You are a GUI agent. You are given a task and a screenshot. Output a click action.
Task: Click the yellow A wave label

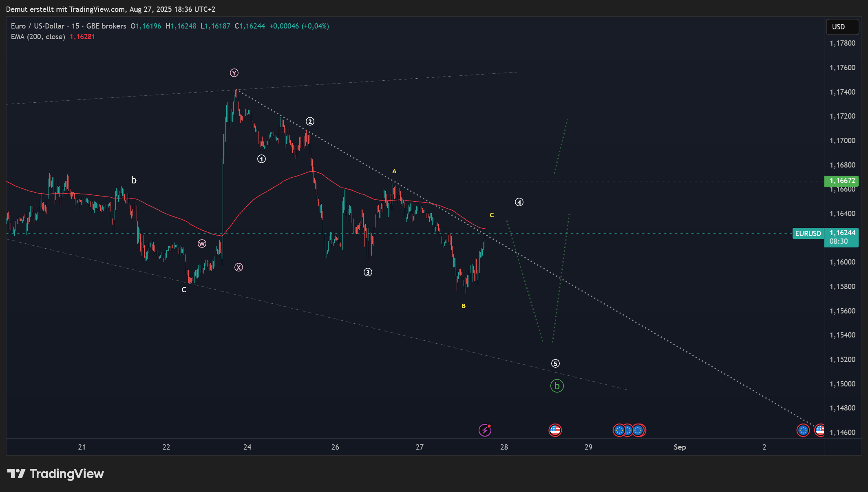[394, 172]
